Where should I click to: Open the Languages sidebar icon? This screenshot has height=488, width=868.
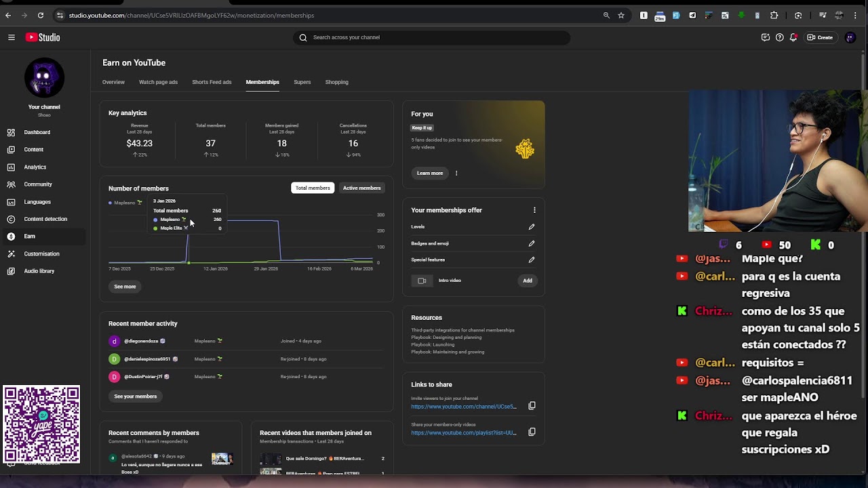click(x=11, y=202)
